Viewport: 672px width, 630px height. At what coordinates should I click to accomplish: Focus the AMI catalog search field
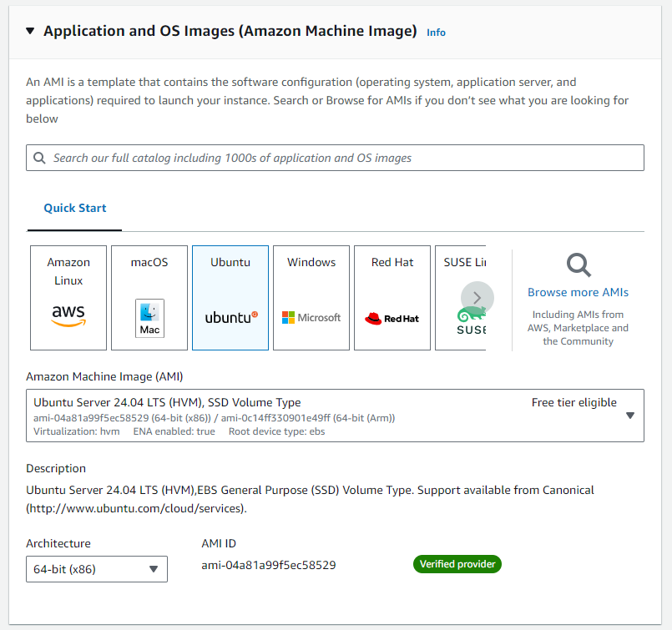click(335, 158)
